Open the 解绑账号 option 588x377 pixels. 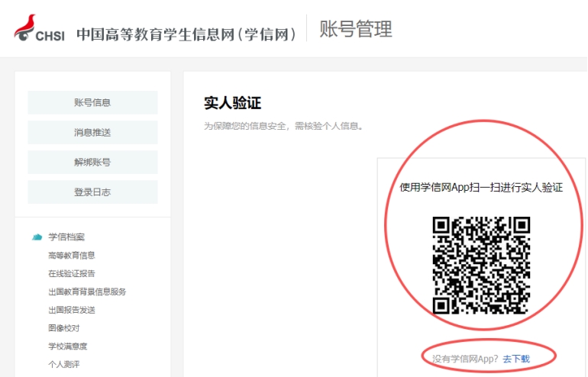pos(92,163)
